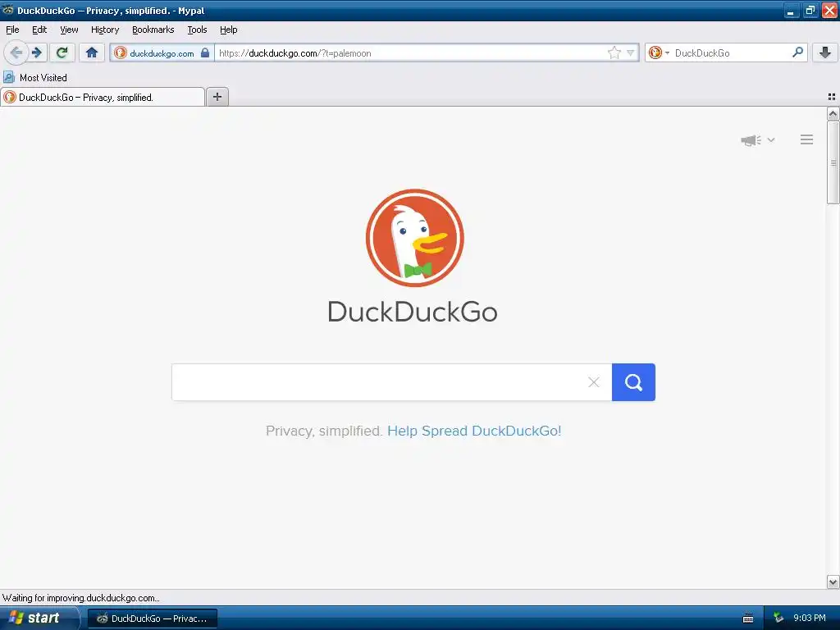Submit search with blue magnifier button
Viewport: 840px width, 630px height.
coord(633,382)
